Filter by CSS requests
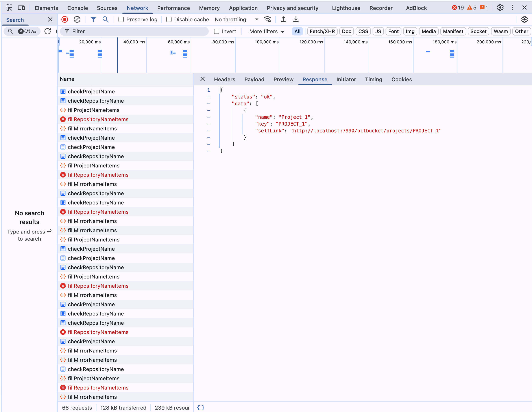The height and width of the screenshot is (412, 532). [x=363, y=31]
